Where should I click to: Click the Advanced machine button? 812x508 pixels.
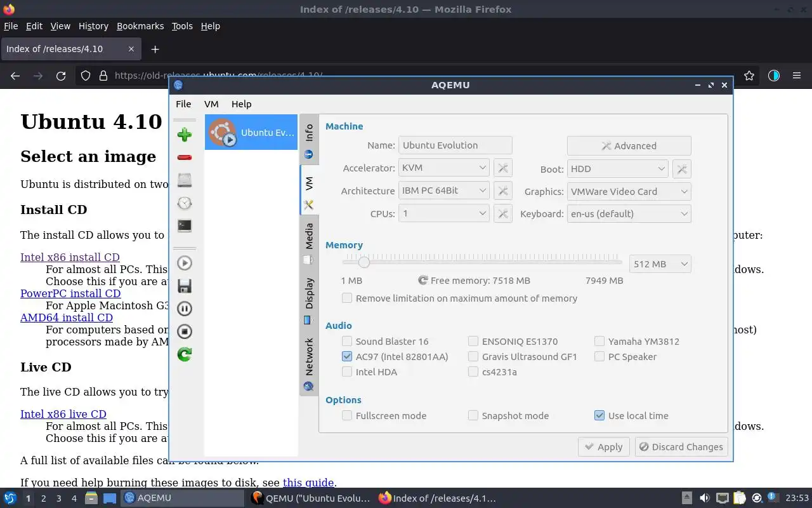point(629,146)
